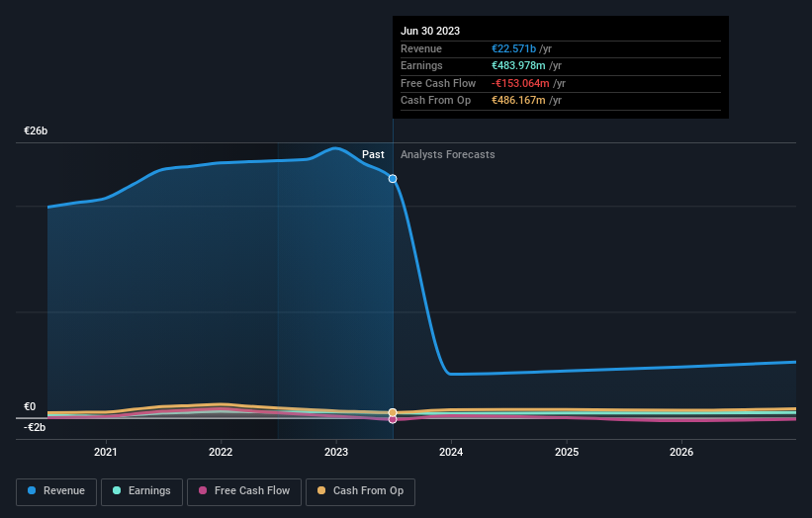Click the Revenue row label in tooltip
This screenshot has width=812, height=518.
point(421,48)
